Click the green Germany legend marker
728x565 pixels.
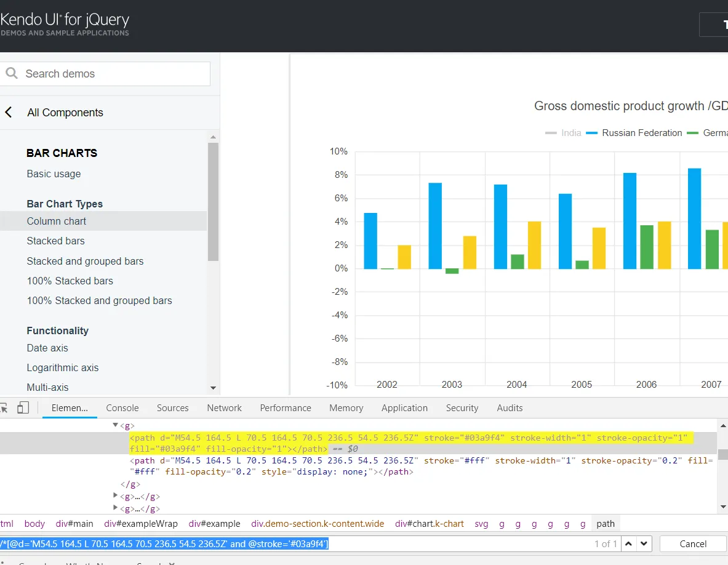pos(692,133)
